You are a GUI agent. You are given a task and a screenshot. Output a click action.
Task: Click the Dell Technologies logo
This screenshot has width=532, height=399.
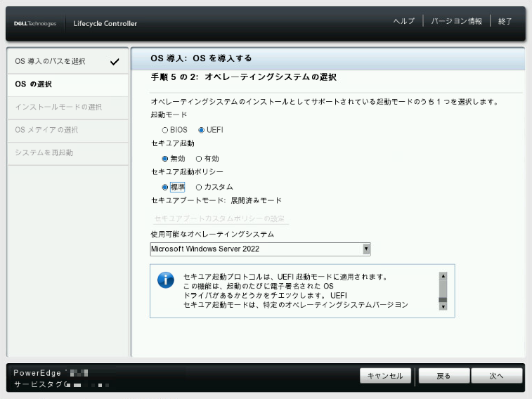coord(35,23)
